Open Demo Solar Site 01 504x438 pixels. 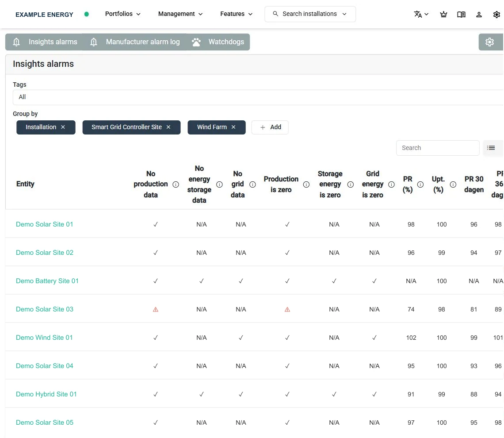click(x=44, y=224)
